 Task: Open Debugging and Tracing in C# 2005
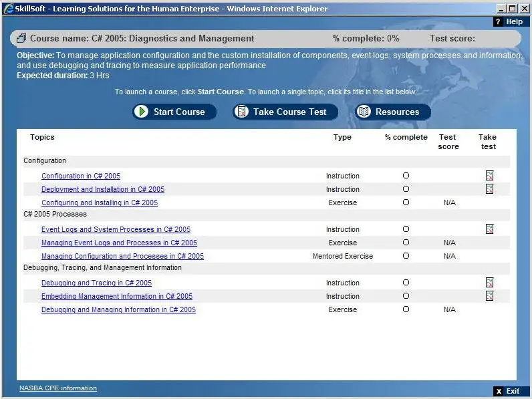(x=96, y=283)
